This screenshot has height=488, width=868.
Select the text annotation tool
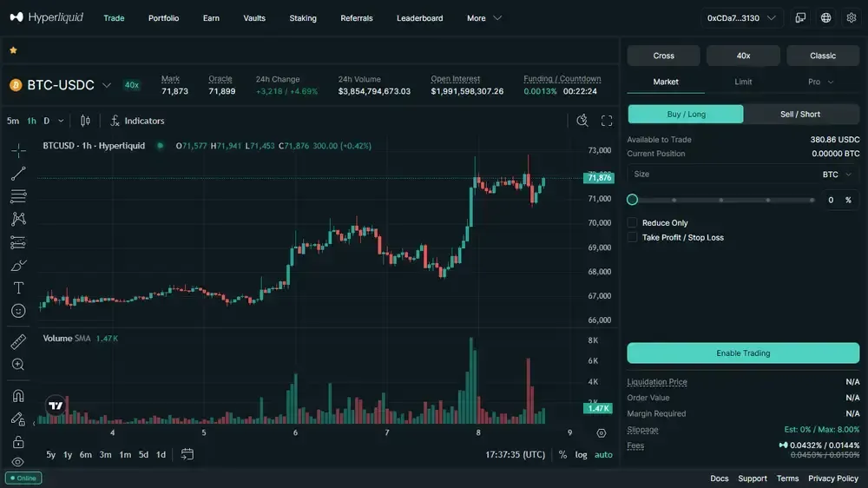coord(18,287)
